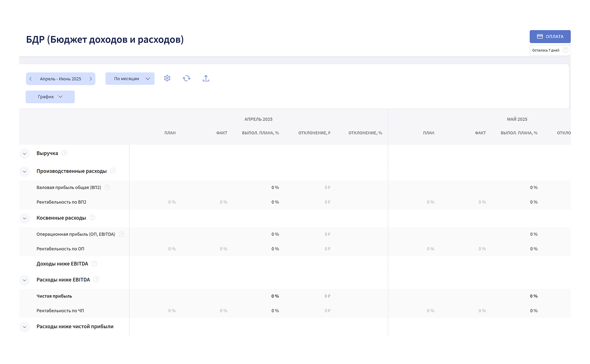Viewport: 590px width, 364px height.
Task: Open the По месяцам dropdown
Action: pyautogui.click(x=130, y=79)
